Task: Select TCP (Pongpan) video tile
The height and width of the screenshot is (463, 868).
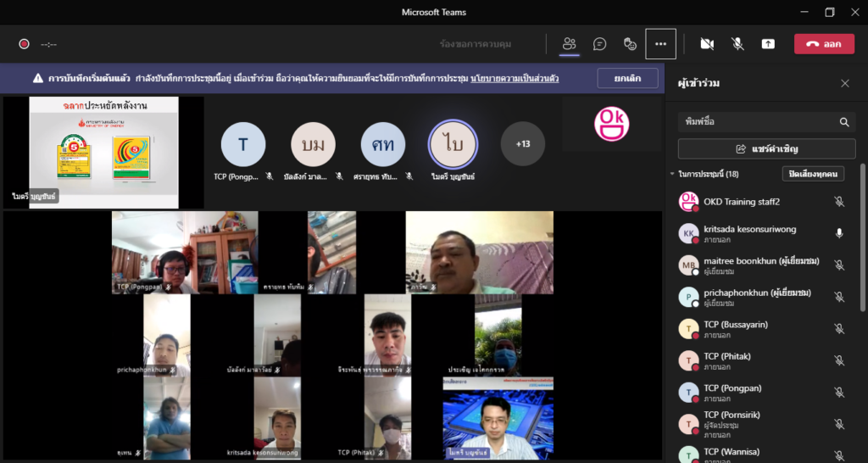Action: tap(185, 253)
